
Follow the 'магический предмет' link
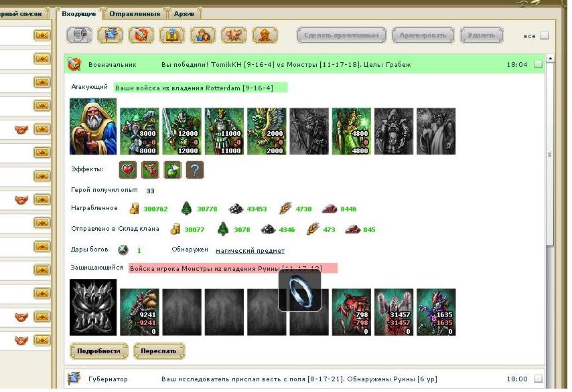[251, 251]
